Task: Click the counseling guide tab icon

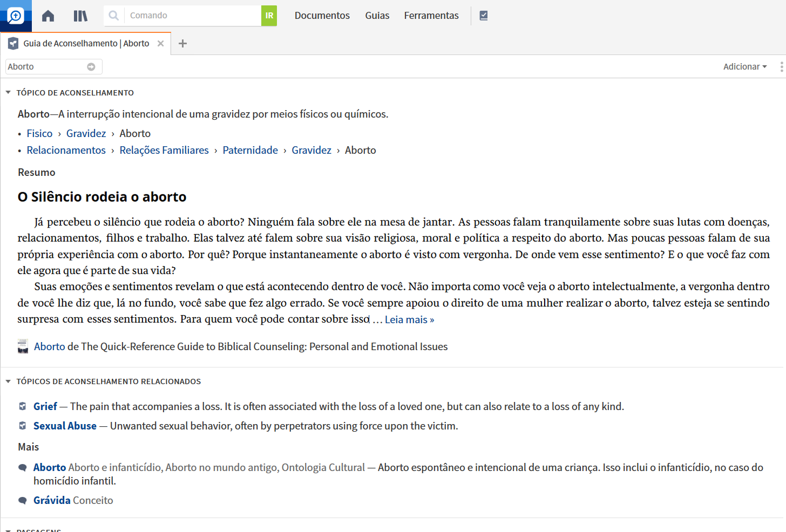Action: click(13, 44)
